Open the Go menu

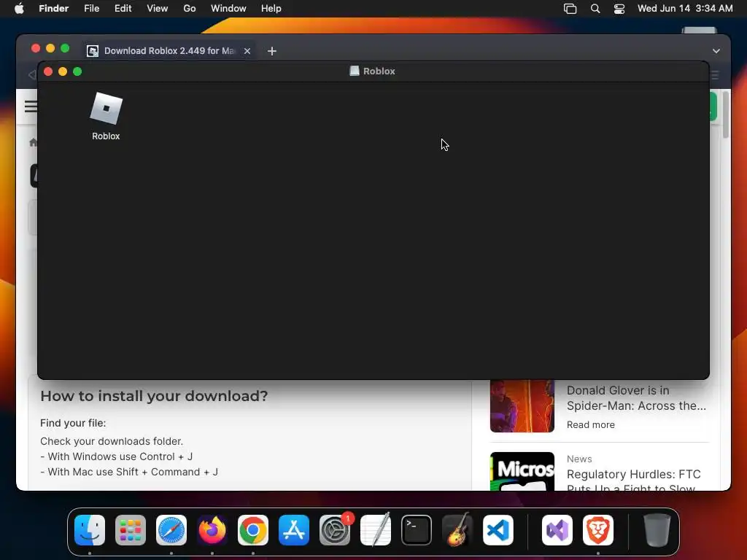[x=190, y=9]
